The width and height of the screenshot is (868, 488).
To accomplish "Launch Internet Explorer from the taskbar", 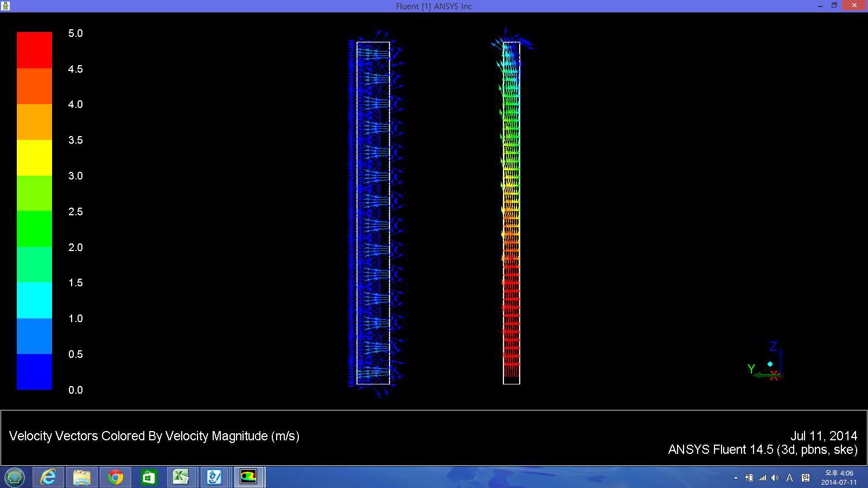I will pos(48,477).
